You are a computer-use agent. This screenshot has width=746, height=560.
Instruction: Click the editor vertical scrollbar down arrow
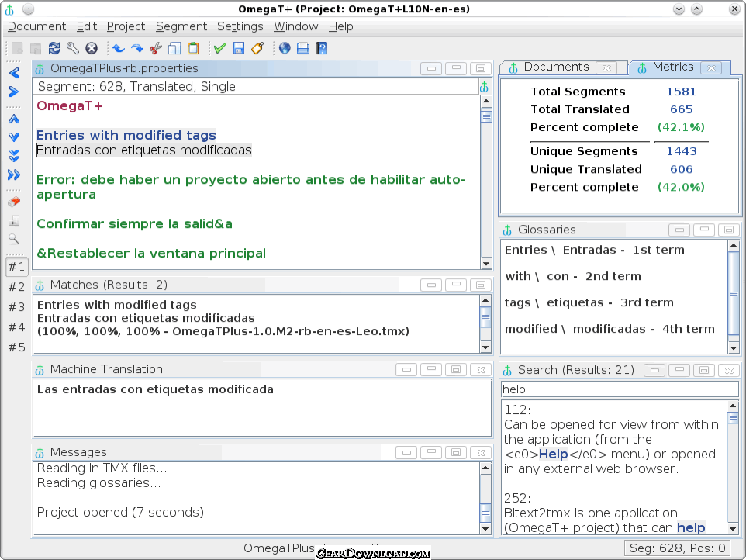point(485,264)
